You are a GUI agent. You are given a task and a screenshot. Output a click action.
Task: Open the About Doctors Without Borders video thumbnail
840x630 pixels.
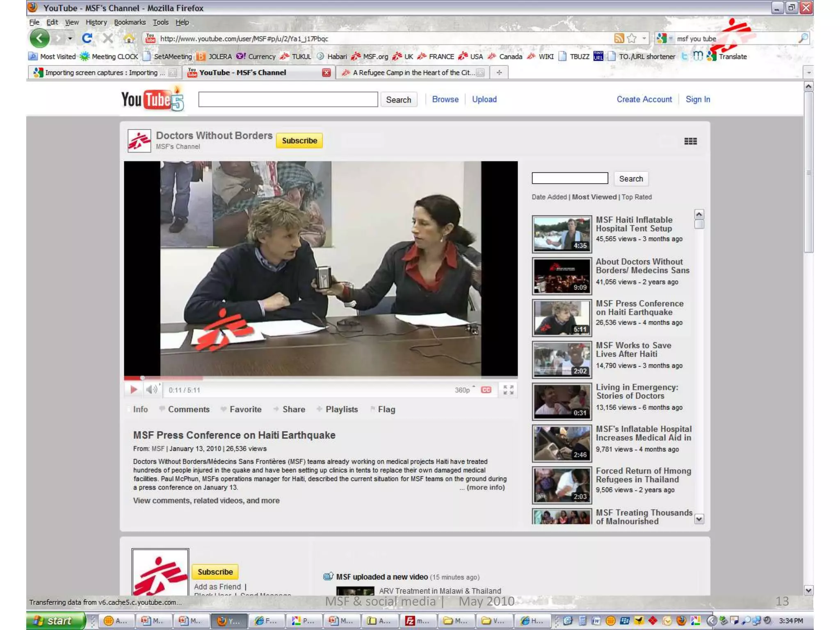[562, 276]
